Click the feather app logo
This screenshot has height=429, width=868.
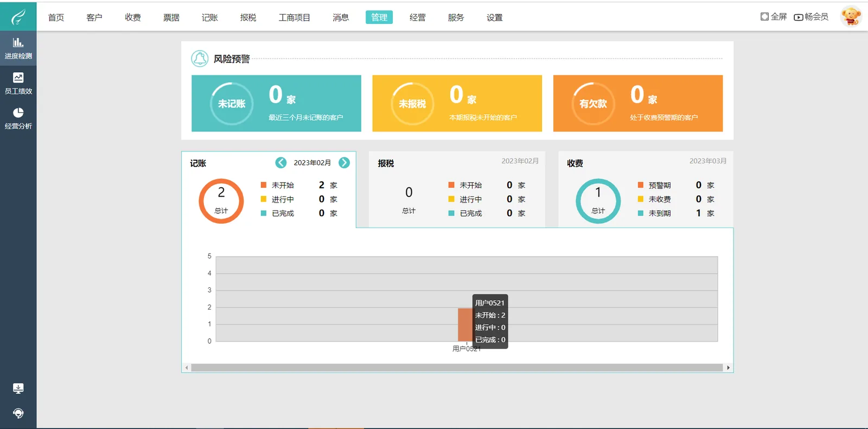18,17
